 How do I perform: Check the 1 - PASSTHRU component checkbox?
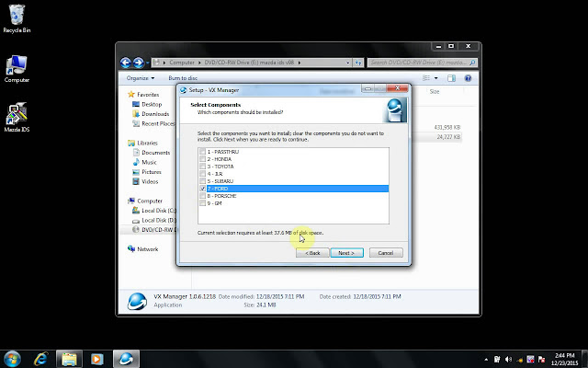(x=202, y=151)
